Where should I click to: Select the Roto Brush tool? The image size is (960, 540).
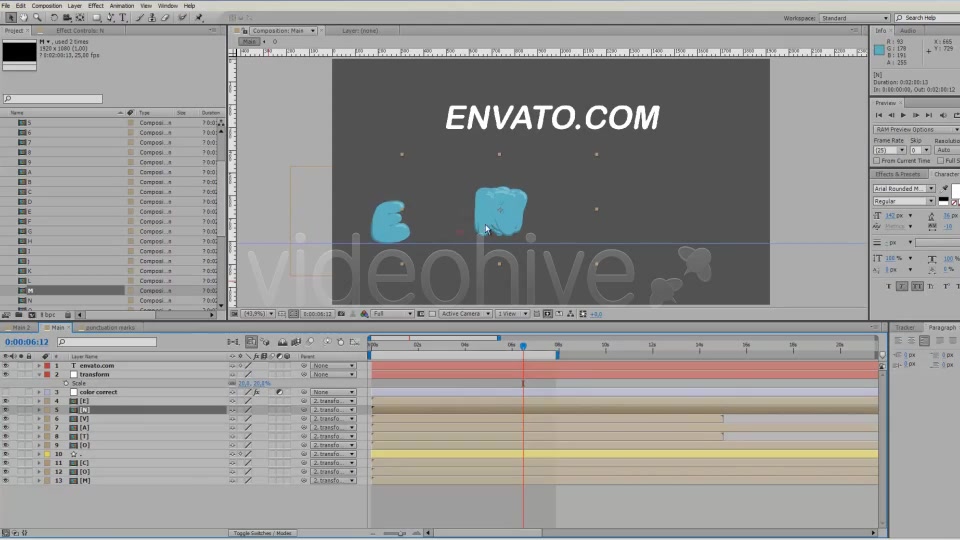182,18
